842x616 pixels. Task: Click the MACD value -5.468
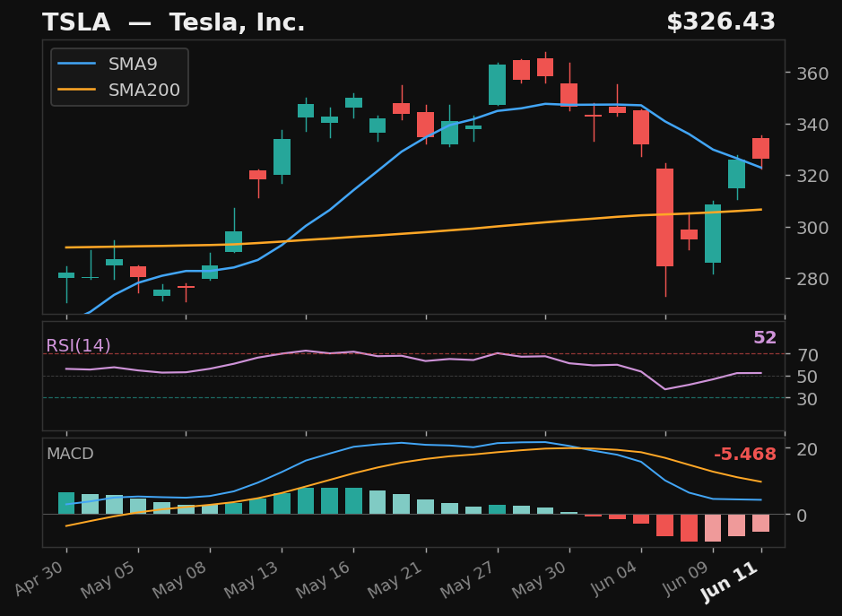pyautogui.click(x=745, y=455)
